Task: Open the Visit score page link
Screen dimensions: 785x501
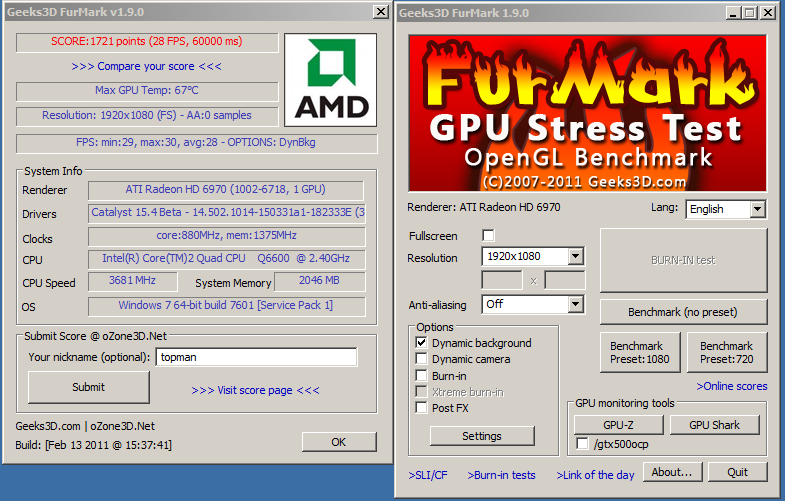Action: [255, 390]
